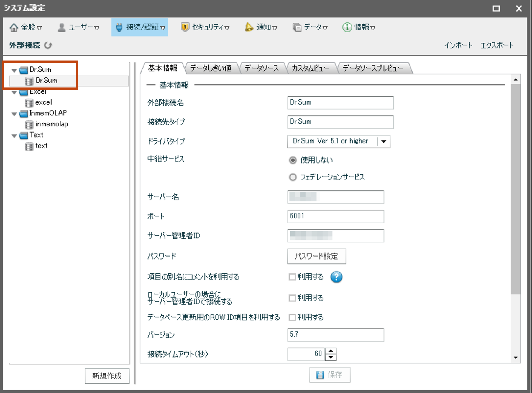This screenshot has width=532, height=393.
Task: Open the 情報 menu
Action: coord(359,27)
